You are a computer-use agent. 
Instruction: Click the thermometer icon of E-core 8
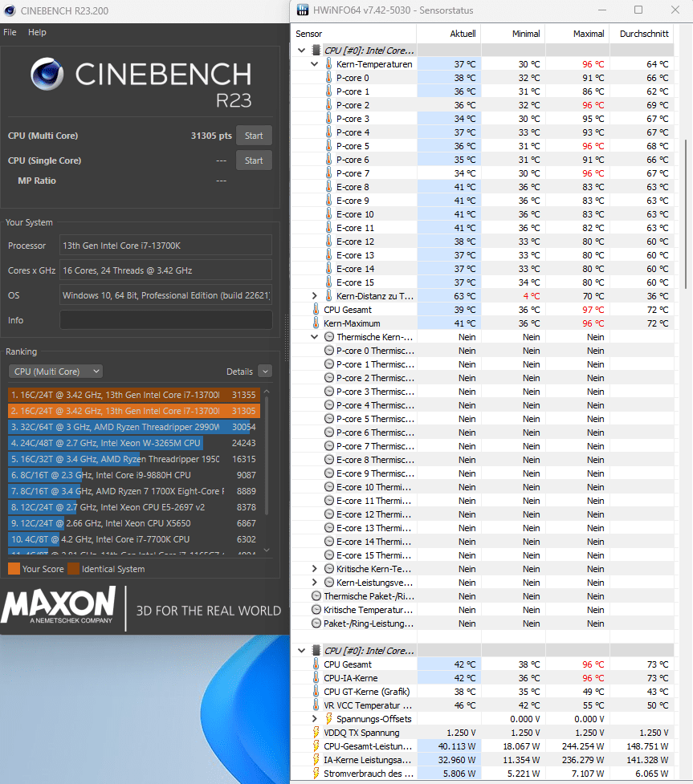[x=328, y=186]
